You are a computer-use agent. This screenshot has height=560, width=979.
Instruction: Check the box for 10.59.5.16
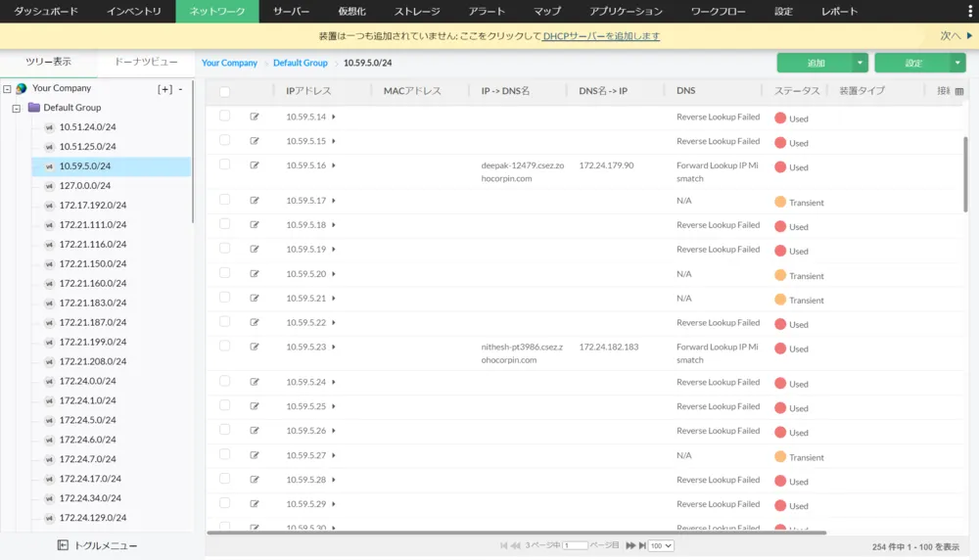coord(225,164)
